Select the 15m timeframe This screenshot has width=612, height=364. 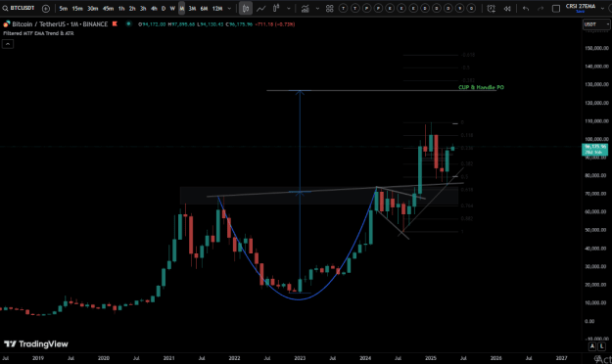click(x=77, y=8)
